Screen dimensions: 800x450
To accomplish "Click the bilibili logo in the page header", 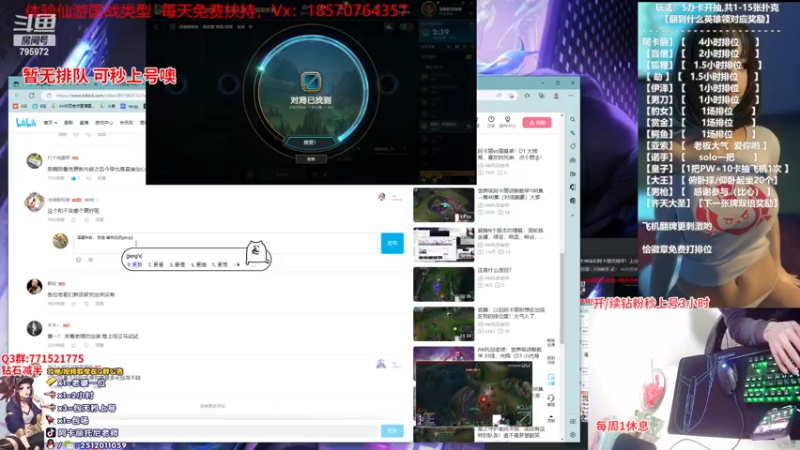I will tap(26, 123).
